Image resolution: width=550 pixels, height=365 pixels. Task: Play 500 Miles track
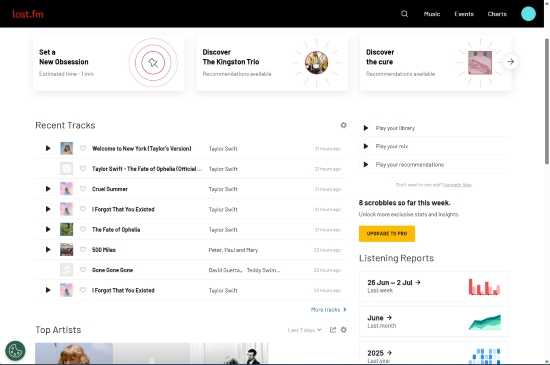(48, 250)
